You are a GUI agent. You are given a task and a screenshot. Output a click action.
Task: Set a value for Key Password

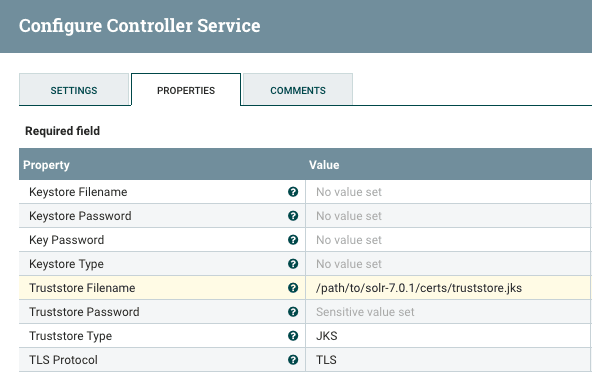point(449,240)
